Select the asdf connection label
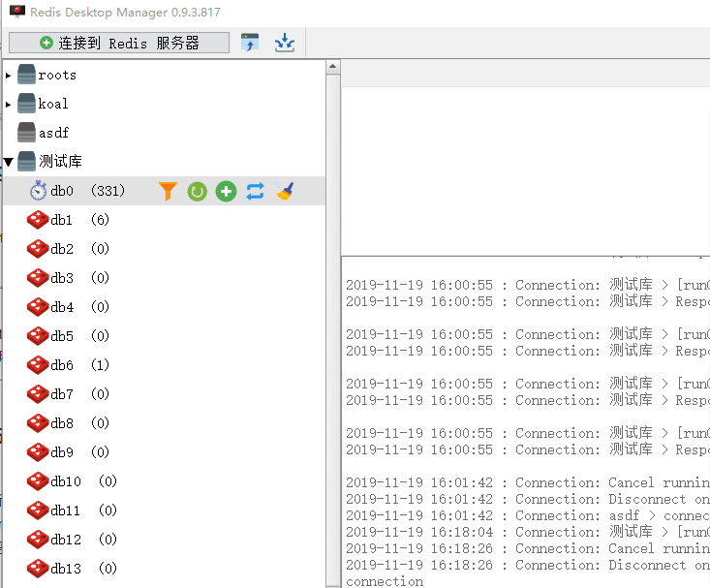 (x=53, y=133)
